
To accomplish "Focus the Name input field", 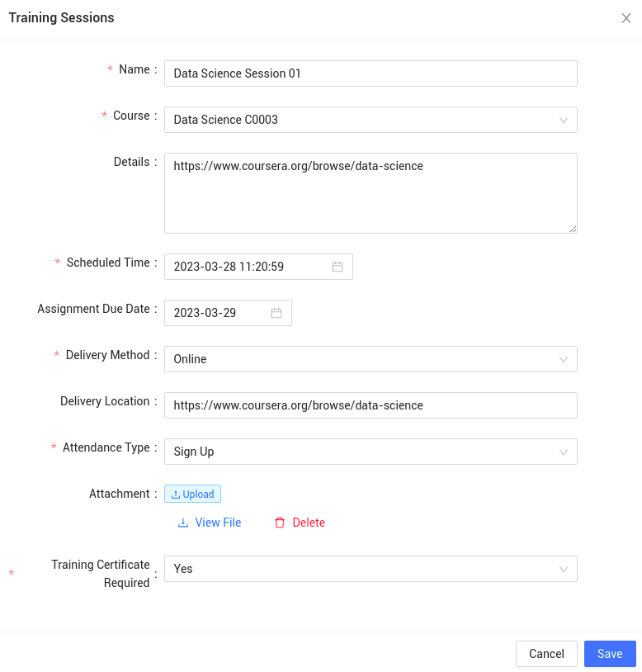I will [371, 73].
